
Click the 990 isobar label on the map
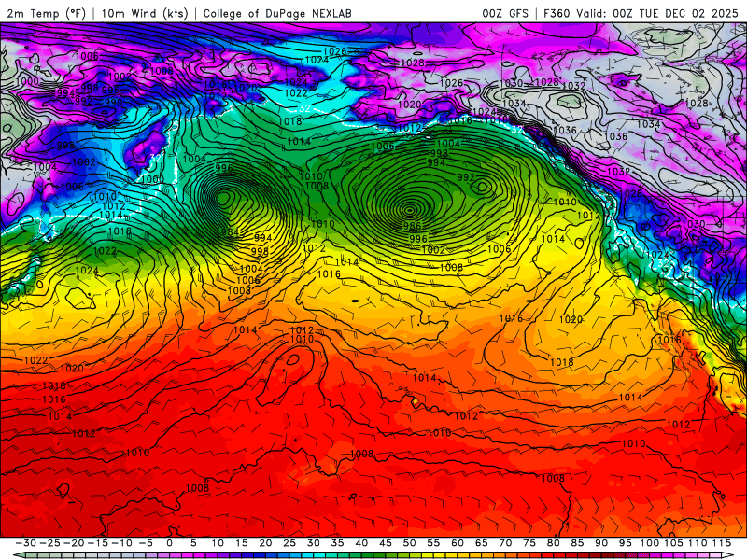pyautogui.click(x=113, y=102)
